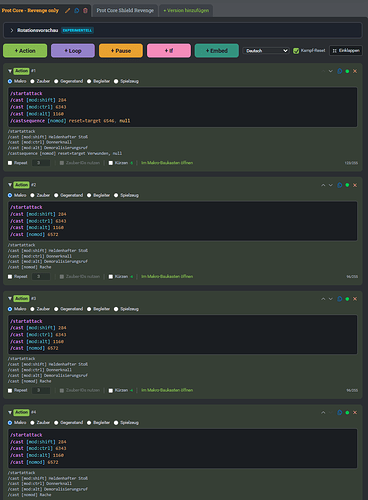368x500 pixels.
Task: Enable Kürzen checkbox in Action #3
Action: (111, 390)
